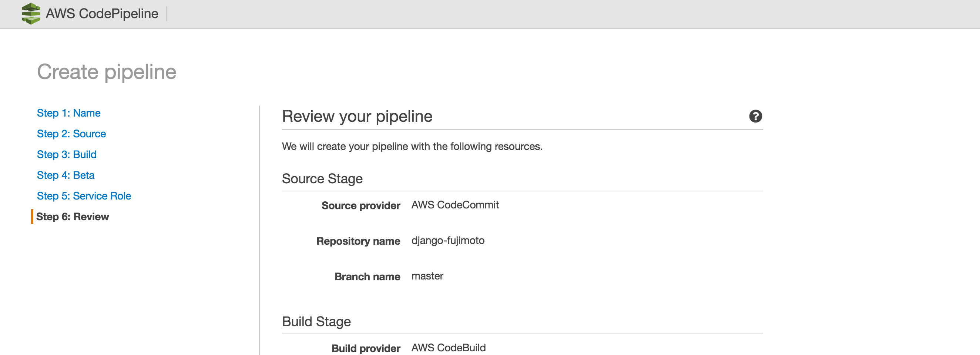Select the Source Stage section heading
Image resolution: width=980 pixels, height=355 pixels.
tap(322, 178)
